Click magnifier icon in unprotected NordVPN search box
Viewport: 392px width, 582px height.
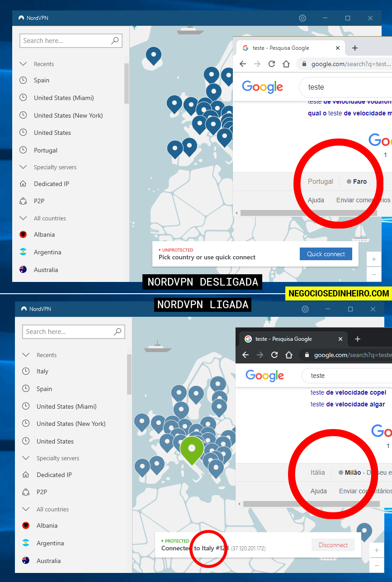[115, 40]
